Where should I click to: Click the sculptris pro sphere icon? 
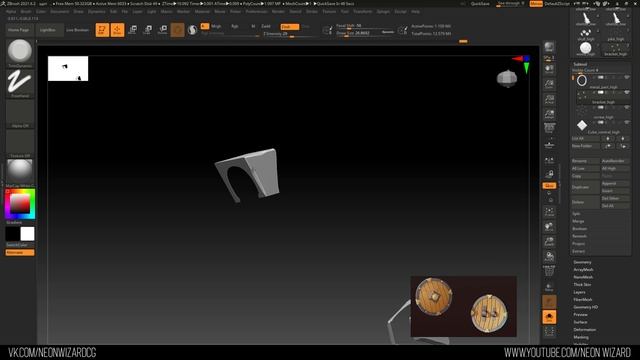[192, 30]
